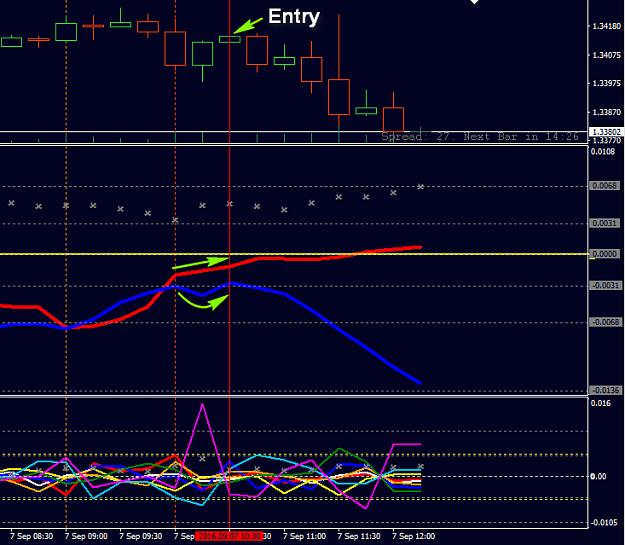Click the 1.34075 price axis label
Image resolution: width=625 pixels, height=545 pixels.
tap(607, 55)
